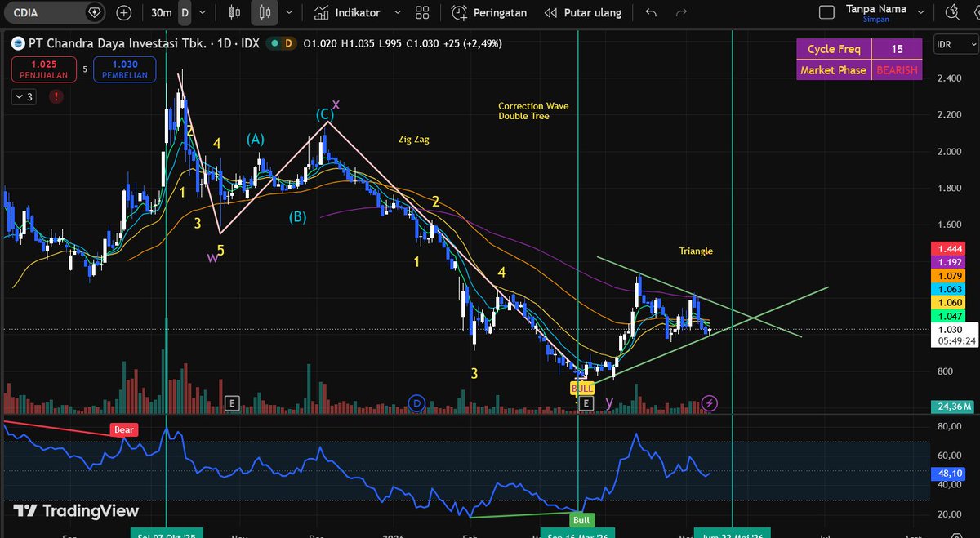Select the (C) wave label
The width and height of the screenshot is (980, 538).
click(325, 115)
